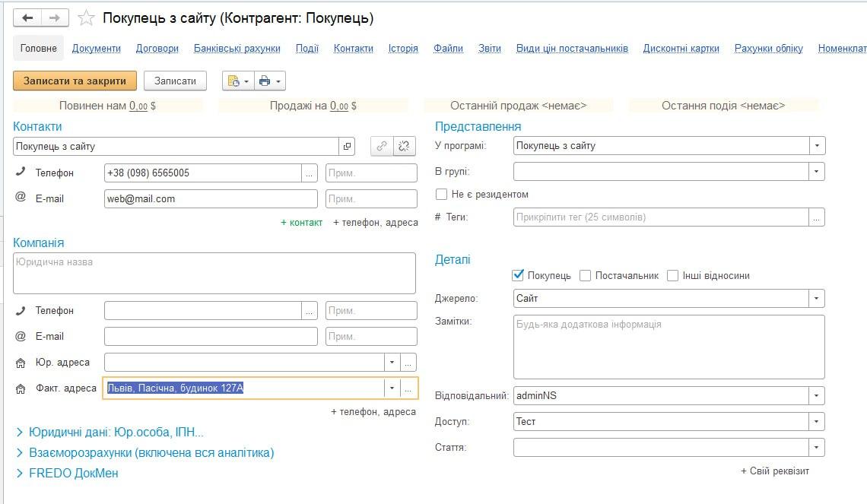Click house icon beside Юр. адреса
867x504 pixels.
21,363
